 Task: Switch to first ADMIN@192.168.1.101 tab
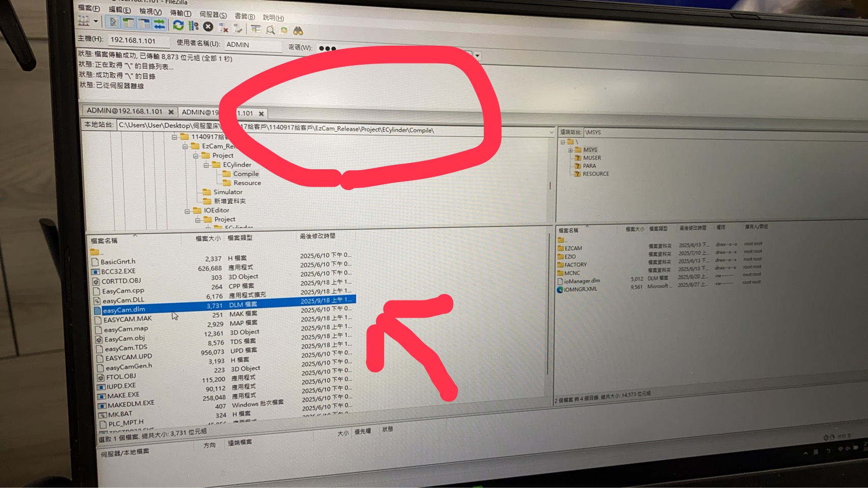pos(125,111)
